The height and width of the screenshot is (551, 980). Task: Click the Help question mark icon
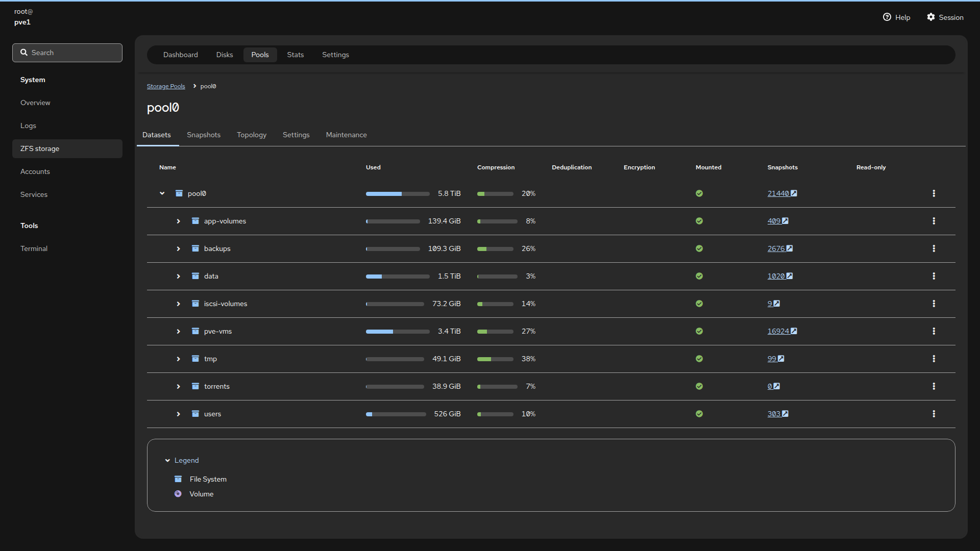887,17
